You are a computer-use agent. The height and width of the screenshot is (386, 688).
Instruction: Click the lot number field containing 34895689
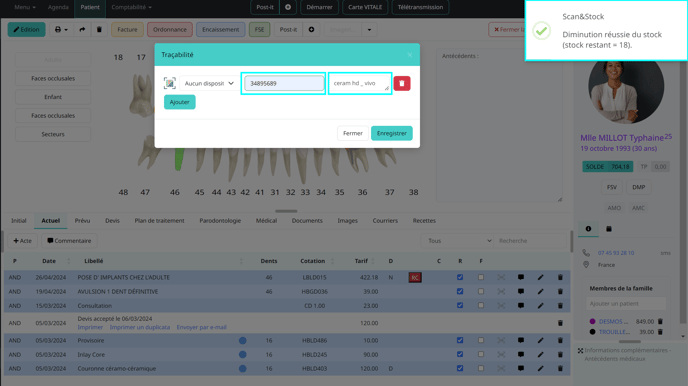(x=284, y=83)
